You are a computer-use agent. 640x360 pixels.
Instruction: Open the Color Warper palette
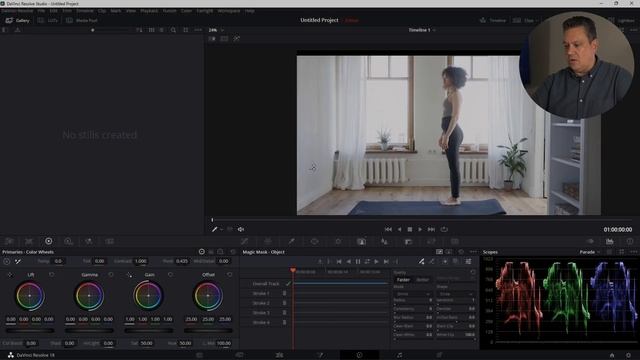coord(268,241)
